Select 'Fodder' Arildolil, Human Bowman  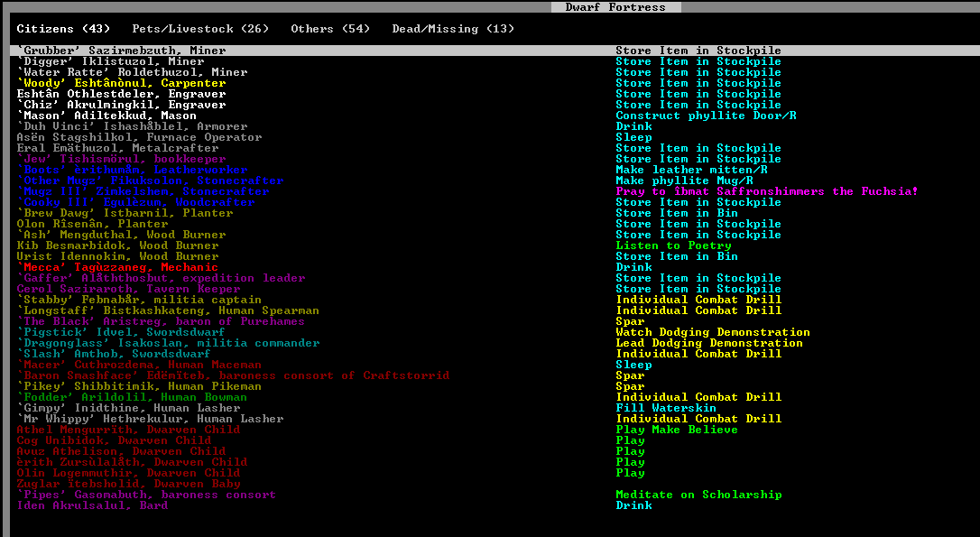tap(132, 398)
